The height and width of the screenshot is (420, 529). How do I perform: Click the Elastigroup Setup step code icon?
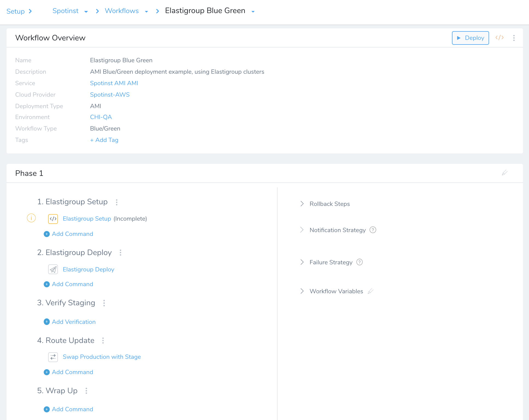click(53, 219)
